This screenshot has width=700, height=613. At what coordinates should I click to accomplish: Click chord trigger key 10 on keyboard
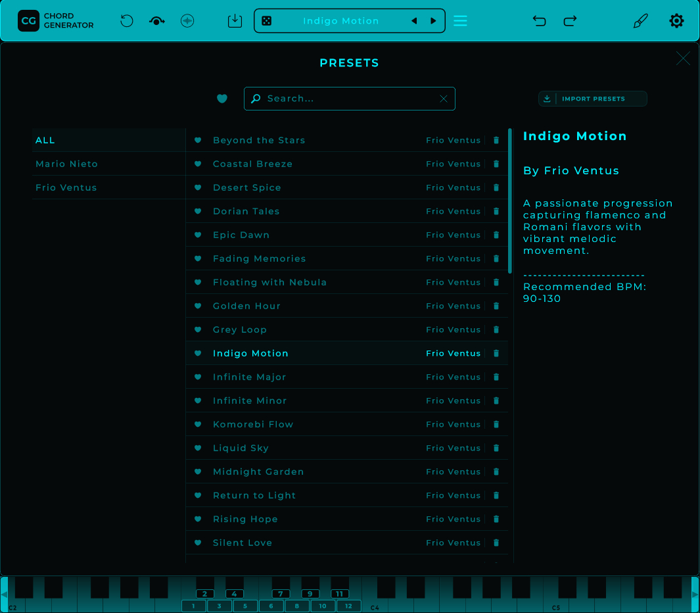[x=323, y=606]
